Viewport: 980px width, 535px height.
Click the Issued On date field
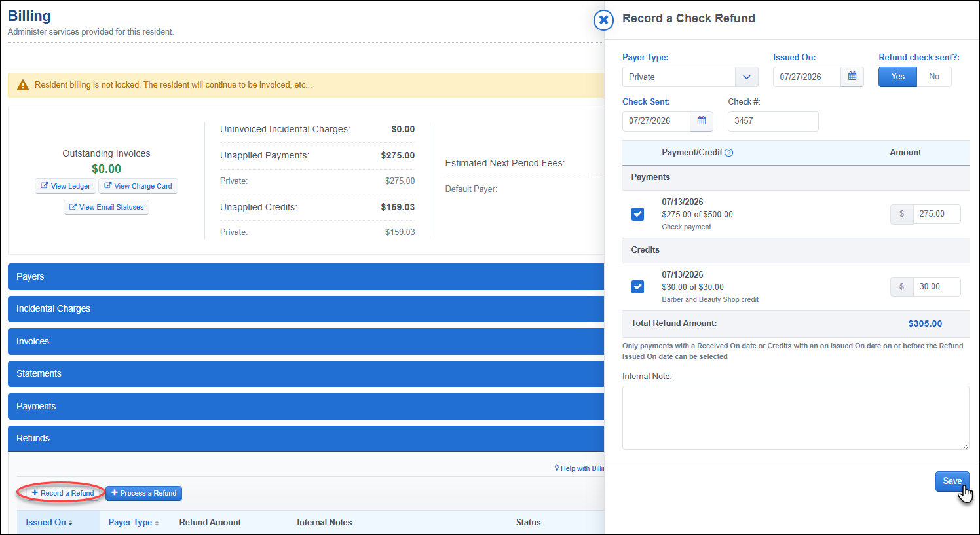pyautogui.click(x=807, y=77)
